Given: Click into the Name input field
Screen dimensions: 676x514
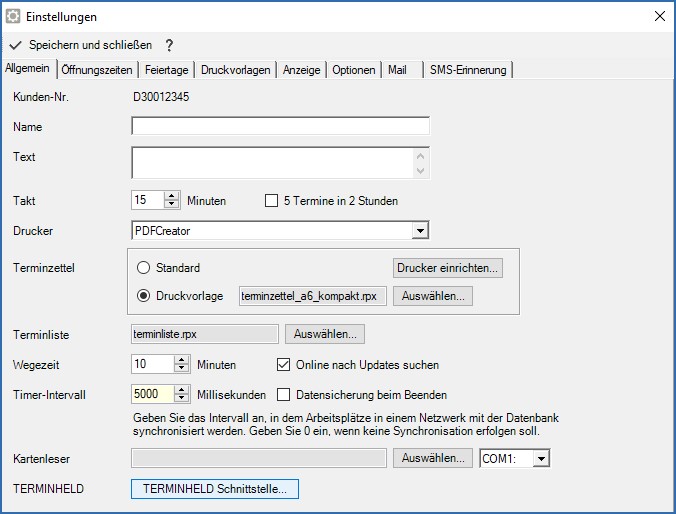Looking at the screenshot, I should click(280, 126).
